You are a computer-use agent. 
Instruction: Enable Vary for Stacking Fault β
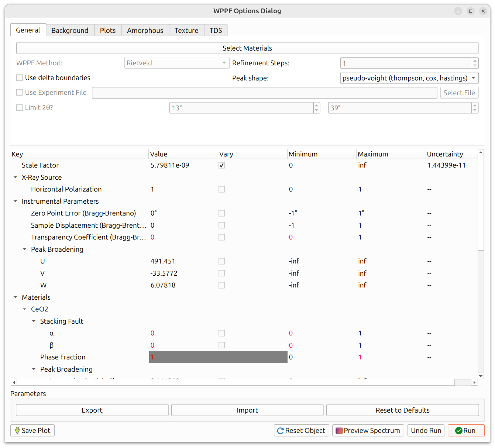point(221,345)
